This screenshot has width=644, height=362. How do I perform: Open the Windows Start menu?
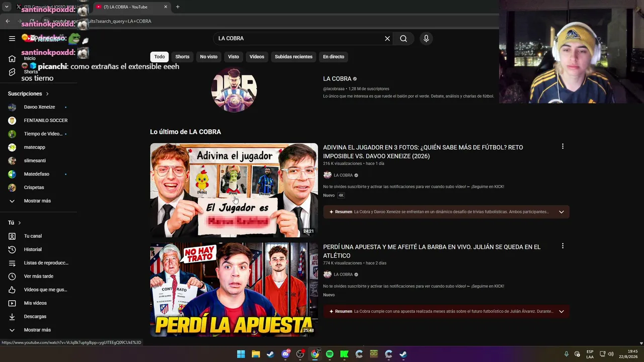(241, 354)
